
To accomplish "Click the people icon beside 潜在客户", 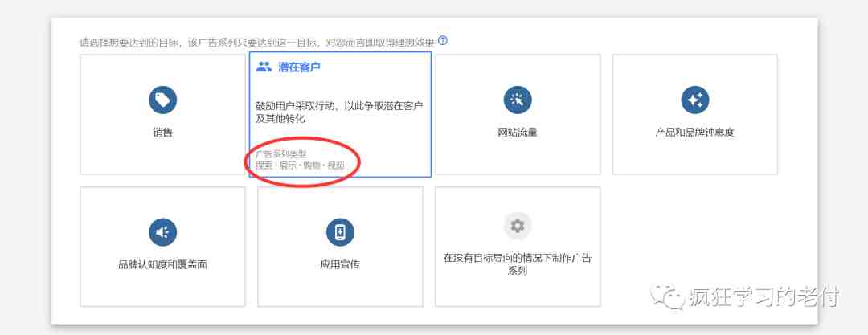I will [264, 67].
